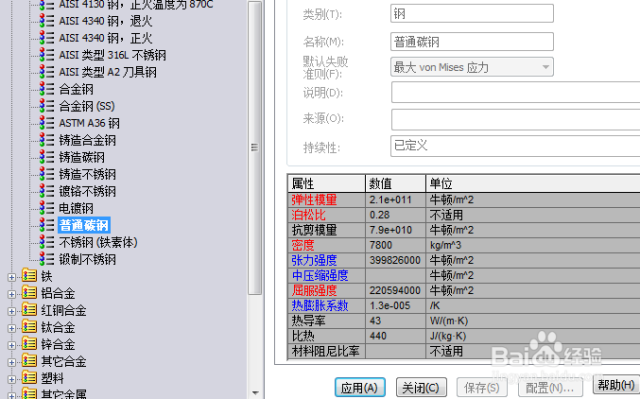
Task: Click the 来源 input field
Action: pos(516,119)
